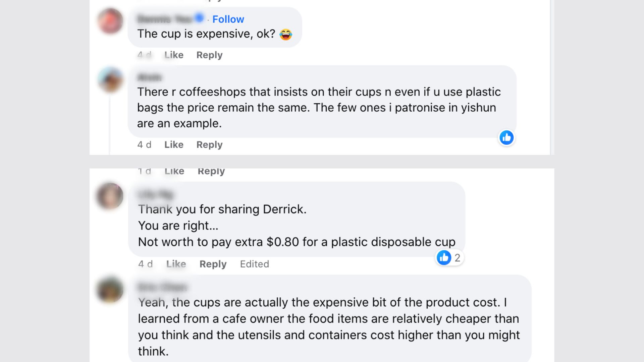Screen dimensions: 644x362
Task: Follow the first commenter
Action: (x=228, y=19)
